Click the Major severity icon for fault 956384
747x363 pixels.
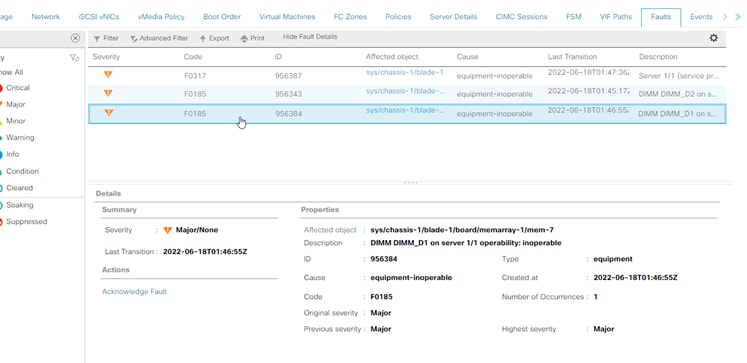[109, 112]
